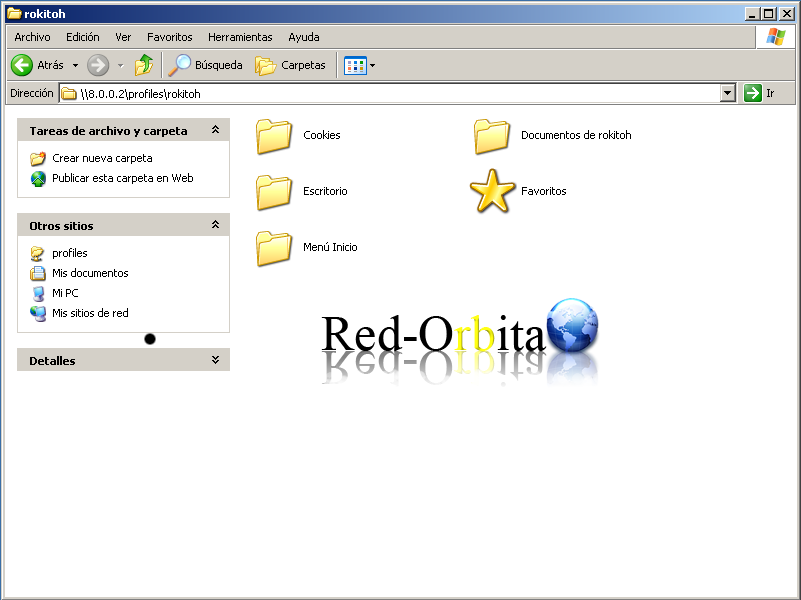Click the Cookies folder name
The height and width of the screenshot is (600, 801).
(321, 135)
